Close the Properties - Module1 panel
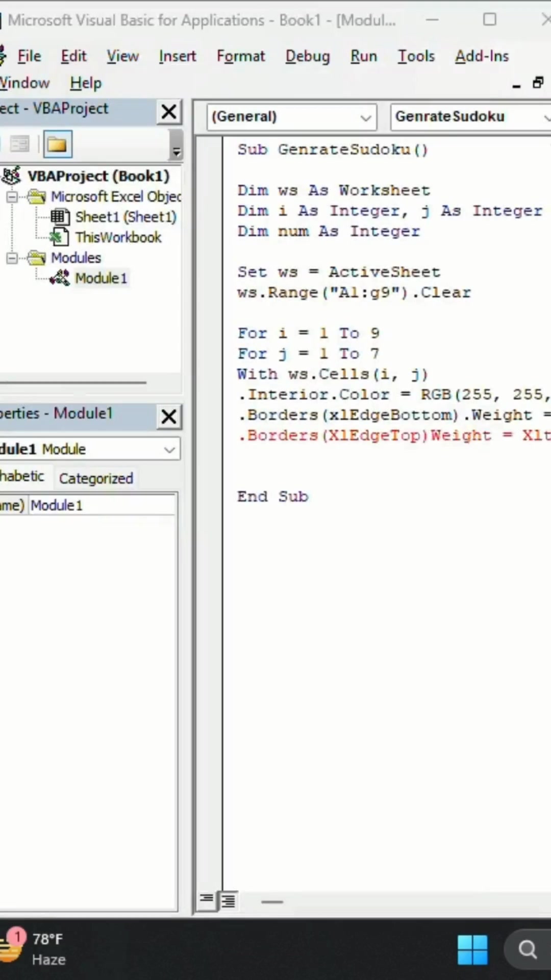This screenshot has width=551, height=980. pos(169,416)
